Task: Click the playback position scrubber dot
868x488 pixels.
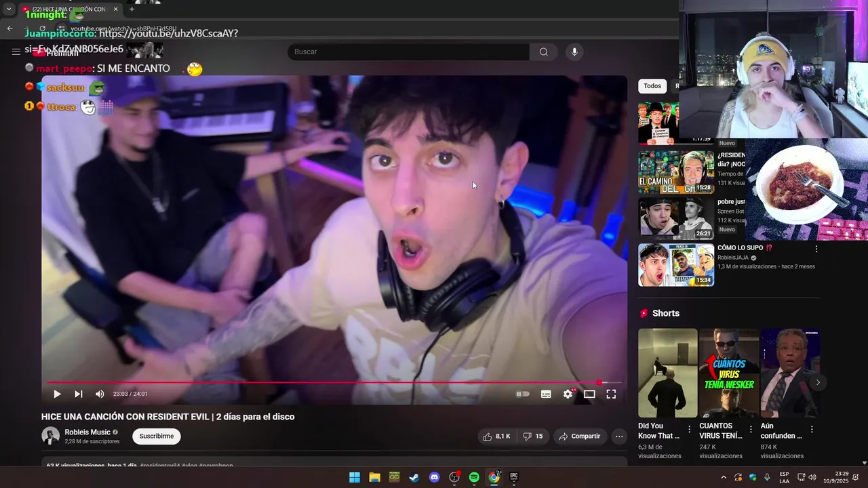Action: 599,382
